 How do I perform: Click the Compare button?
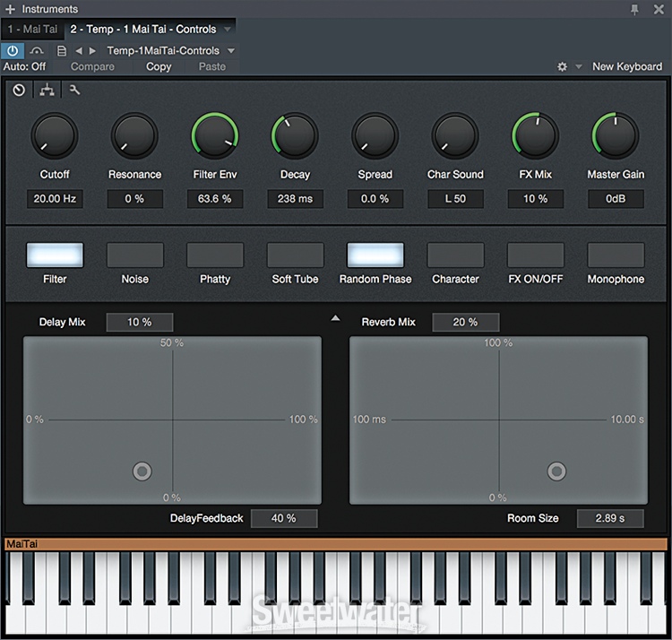point(92,67)
